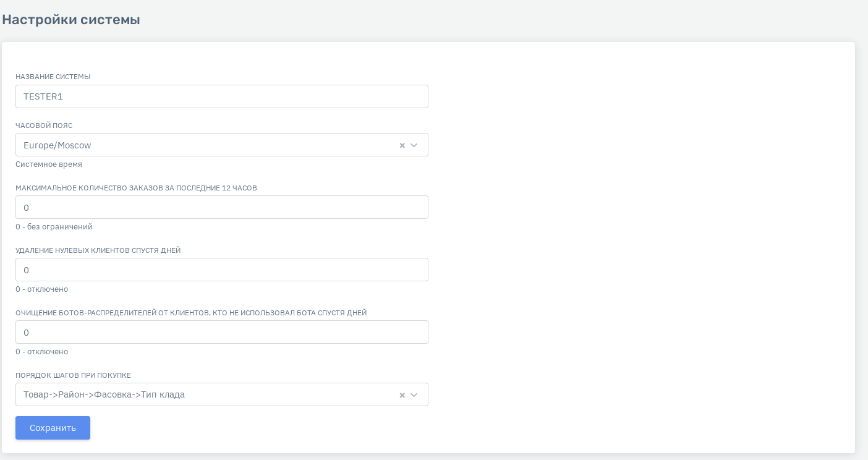Screen dimensions: 868x460
Task: Expand the Часовой пояс dropdown arrow
Action: click(x=414, y=145)
